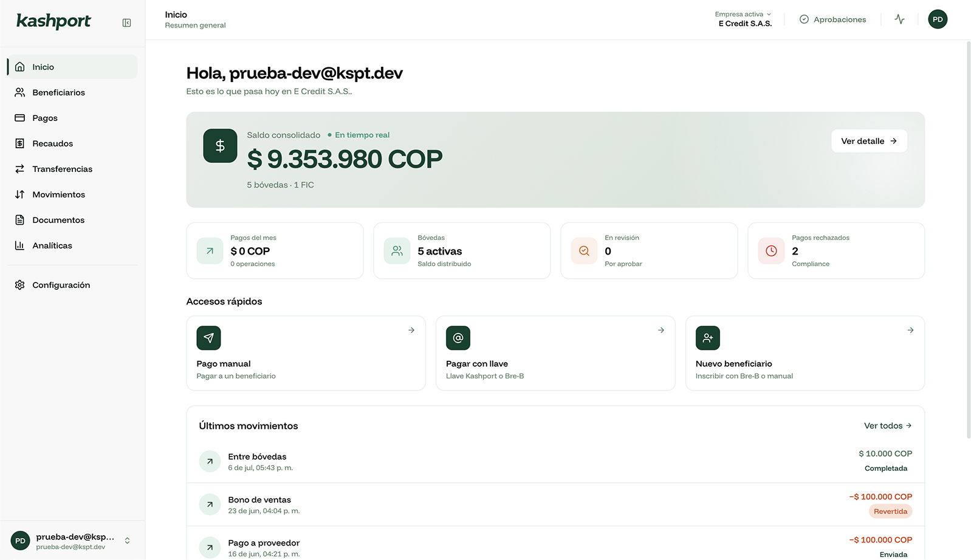This screenshot has width=971, height=560.
Task: Open Documentos in the sidebar
Action: tap(72, 220)
